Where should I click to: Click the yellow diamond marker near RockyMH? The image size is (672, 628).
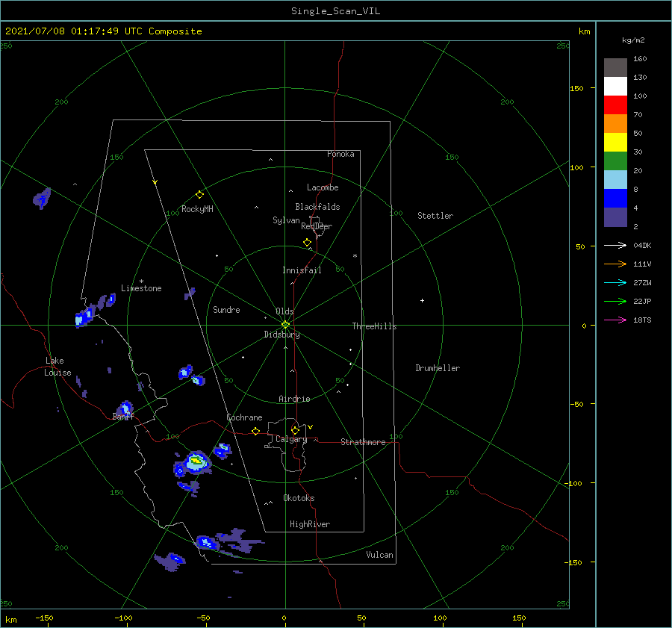point(199,195)
